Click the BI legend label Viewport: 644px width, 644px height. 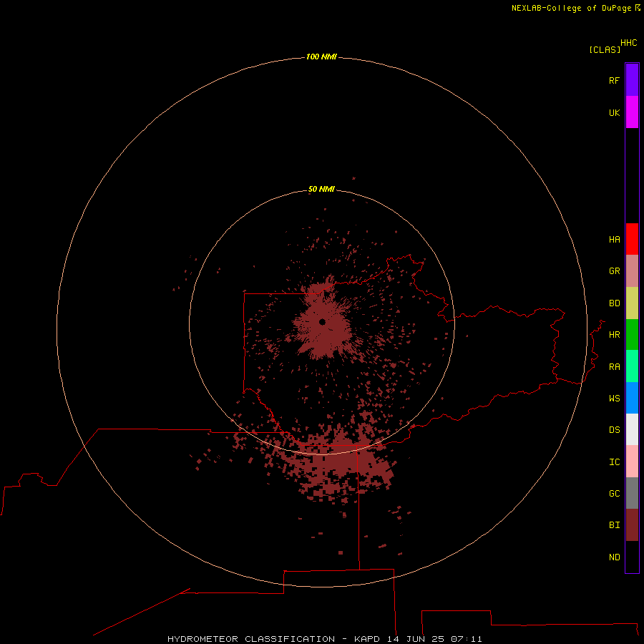pyautogui.click(x=614, y=525)
